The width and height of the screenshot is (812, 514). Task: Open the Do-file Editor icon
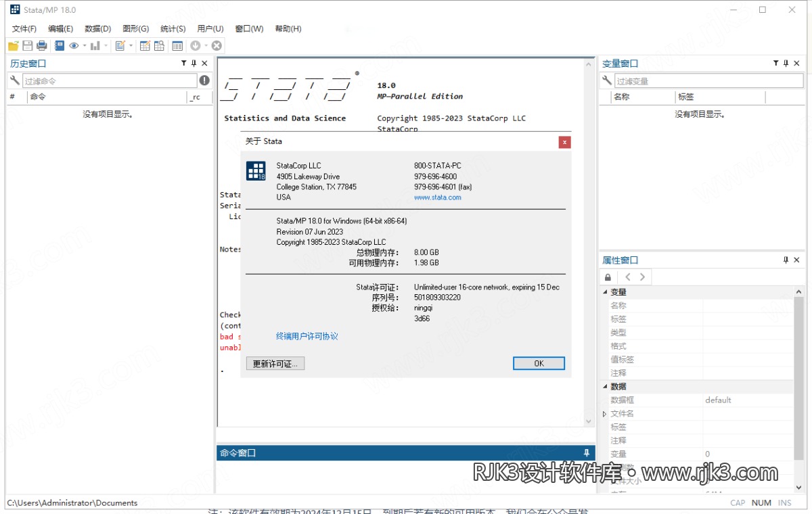coord(120,46)
